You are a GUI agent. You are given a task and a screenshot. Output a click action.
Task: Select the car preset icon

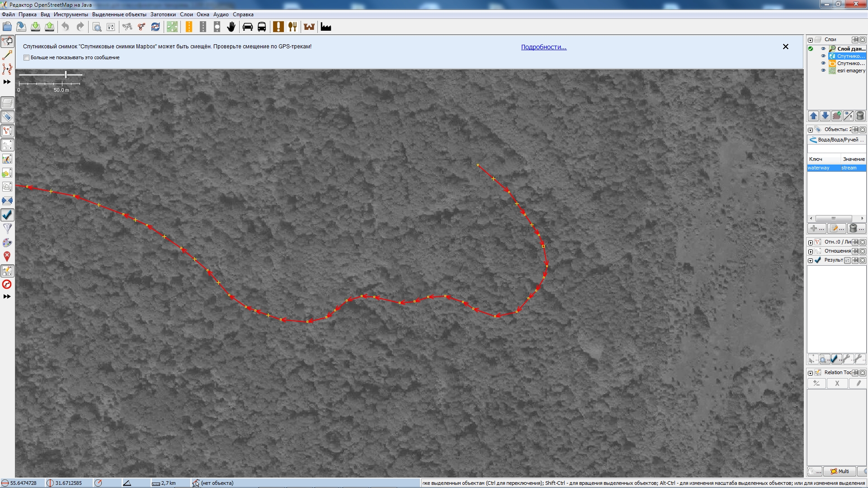coord(247,27)
